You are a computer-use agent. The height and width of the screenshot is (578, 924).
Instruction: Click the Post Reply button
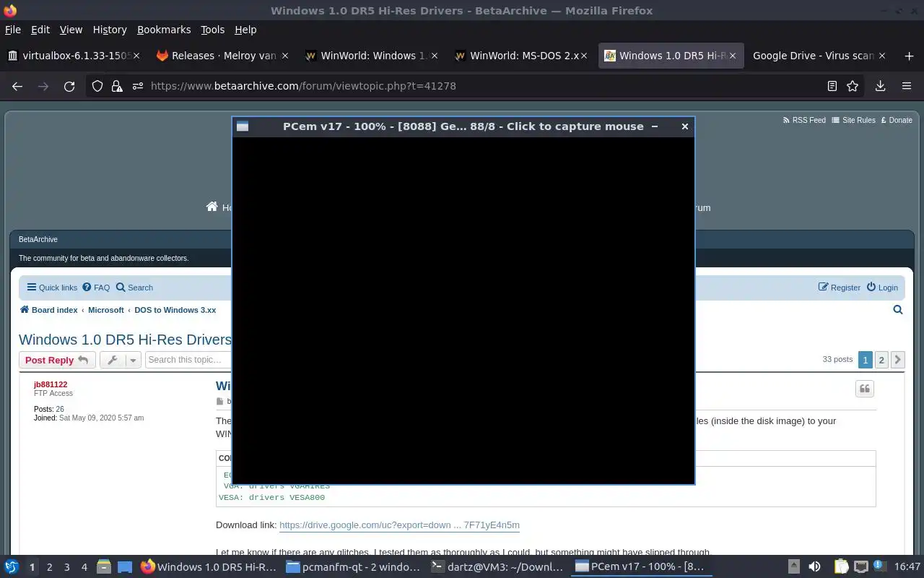(x=57, y=360)
